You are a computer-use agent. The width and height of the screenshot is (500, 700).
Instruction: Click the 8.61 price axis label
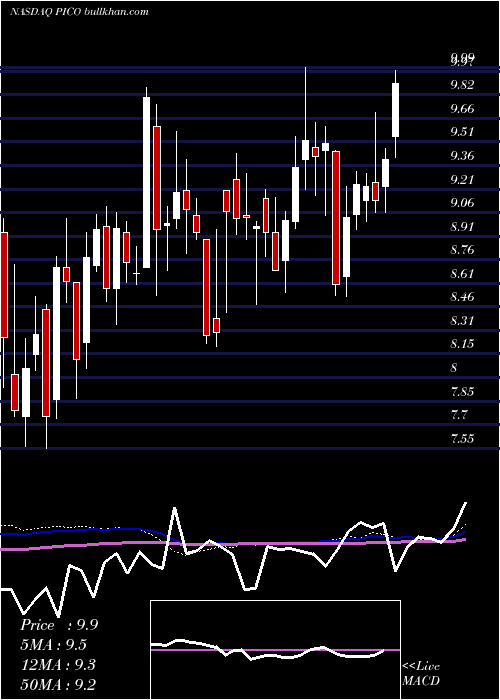tap(462, 273)
